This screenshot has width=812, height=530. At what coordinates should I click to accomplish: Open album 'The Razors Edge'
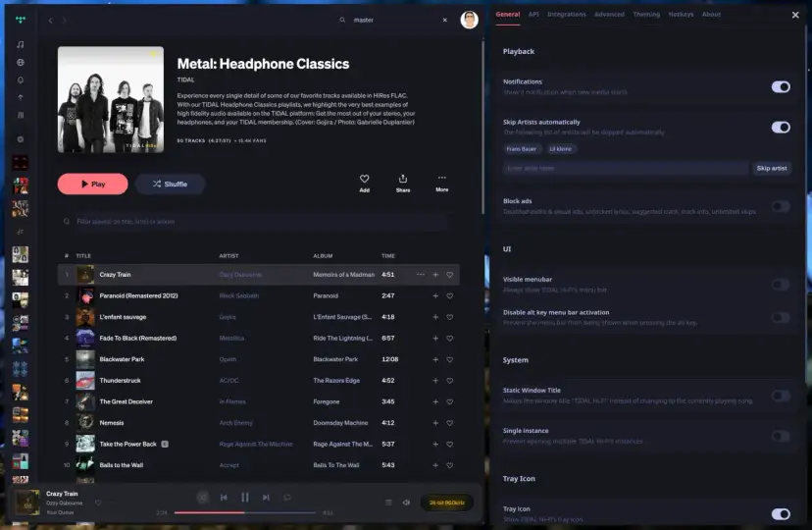(336, 380)
